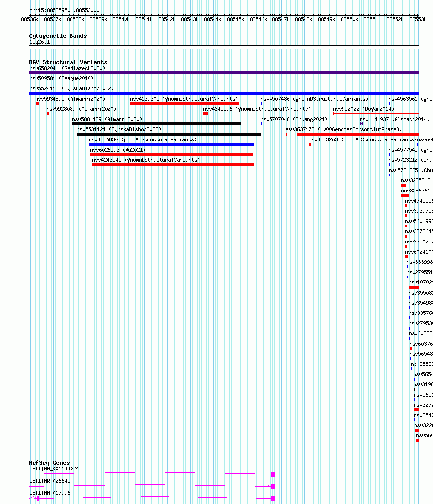The height and width of the screenshot is (504, 433).
Task: Click the nsv5723212 variant label
Action: click(411, 160)
